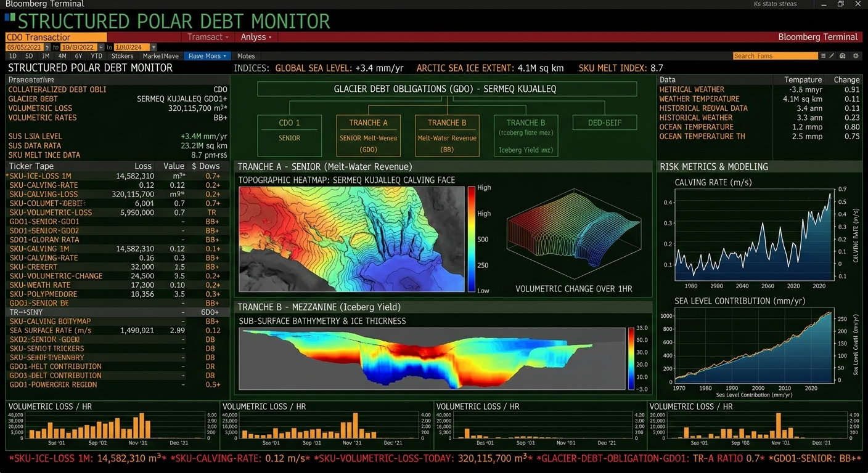Click the Search Foms input field
Viewport: 868px width, 473px height.
click(x=775, y=56)
